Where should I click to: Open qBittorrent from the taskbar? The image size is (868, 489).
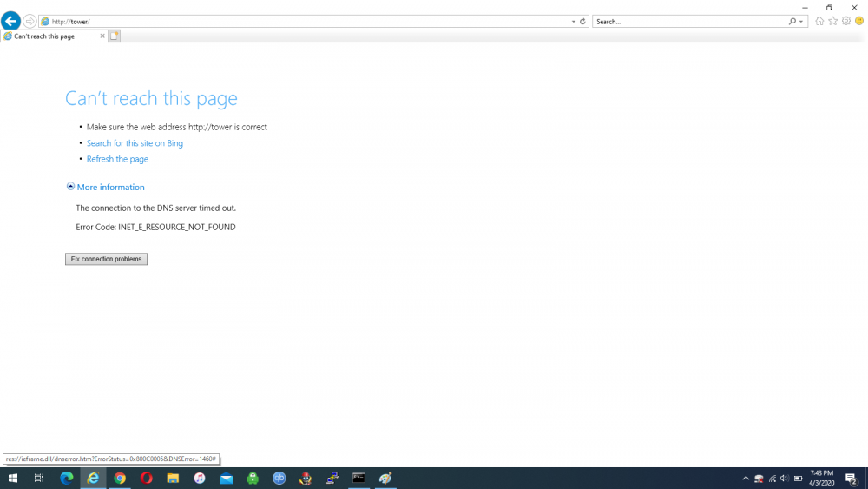pos(279,478)
